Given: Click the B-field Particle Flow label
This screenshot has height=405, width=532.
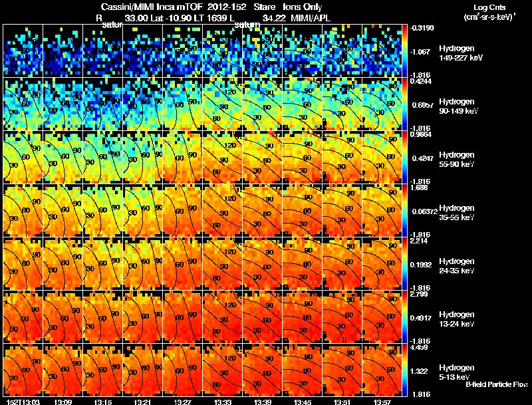Looking at the screenshot, I should 497,384.
